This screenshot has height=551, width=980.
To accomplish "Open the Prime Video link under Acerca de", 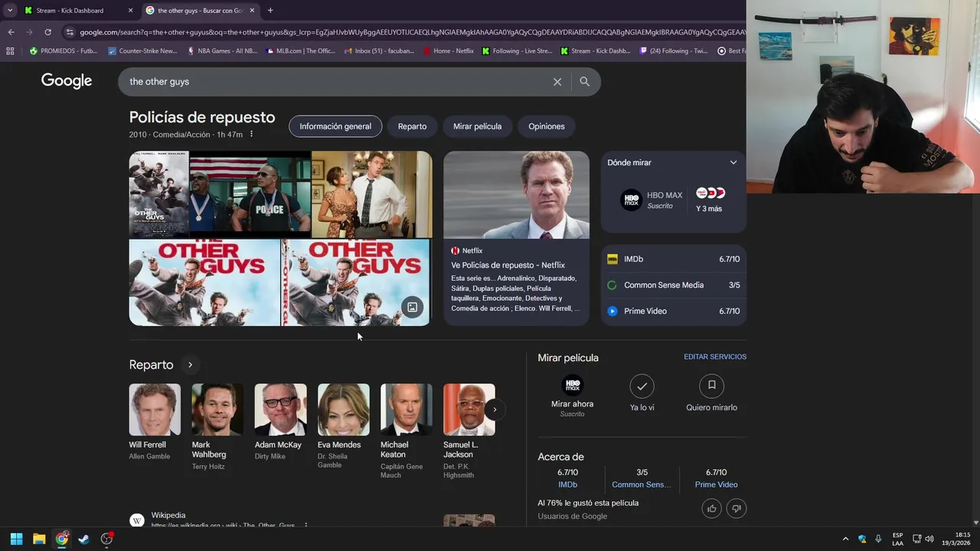I will tap(716, 484).
